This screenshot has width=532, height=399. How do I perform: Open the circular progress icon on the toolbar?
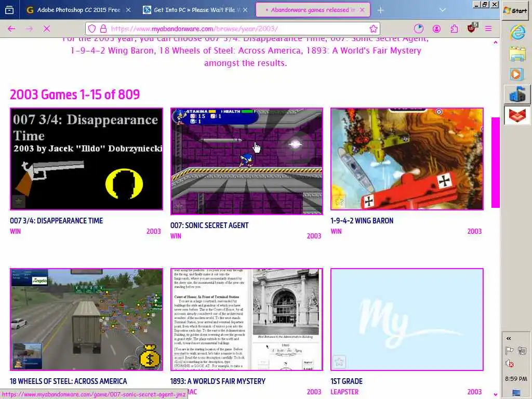tap(419, 29)
